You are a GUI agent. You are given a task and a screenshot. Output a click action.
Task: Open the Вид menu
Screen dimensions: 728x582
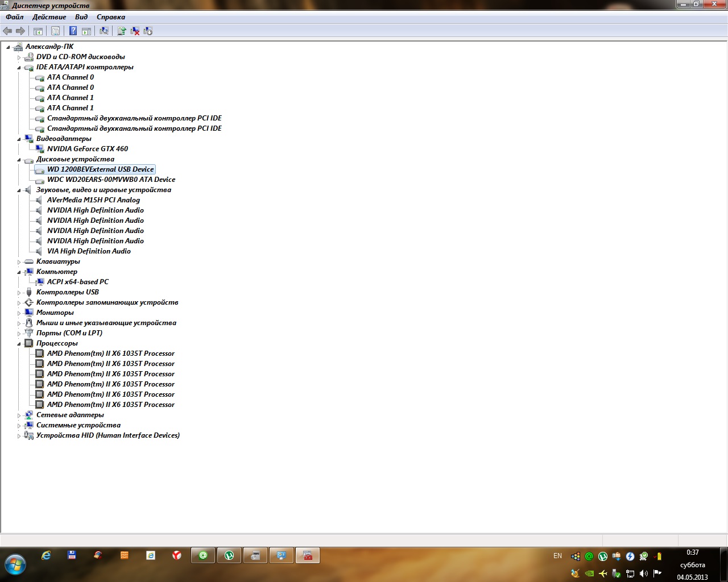tap(81, 17)
